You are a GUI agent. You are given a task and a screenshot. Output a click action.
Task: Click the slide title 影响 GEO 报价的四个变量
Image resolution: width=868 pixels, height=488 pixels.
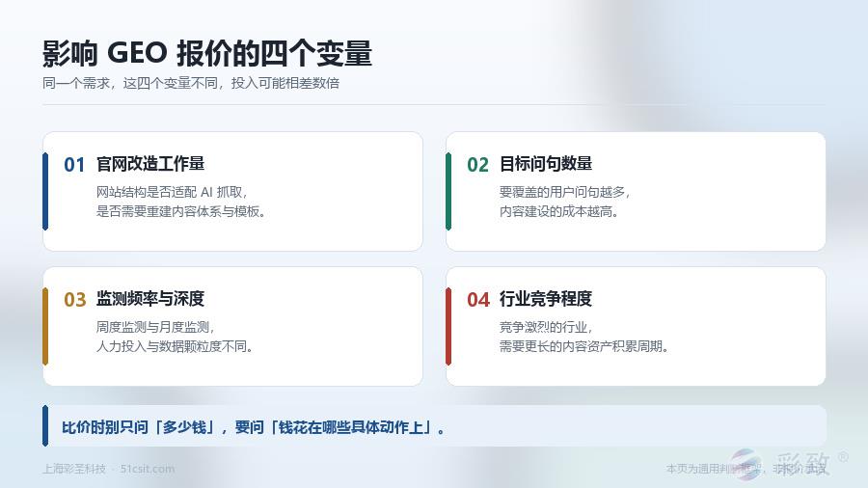click(207, 53)
